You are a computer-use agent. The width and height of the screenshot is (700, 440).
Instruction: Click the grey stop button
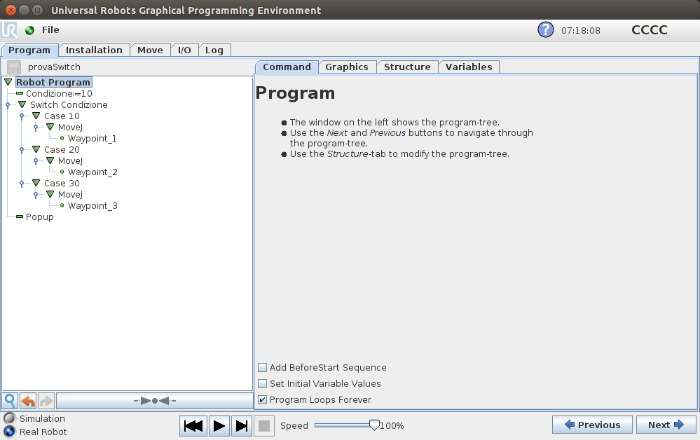tap(264, 426)
